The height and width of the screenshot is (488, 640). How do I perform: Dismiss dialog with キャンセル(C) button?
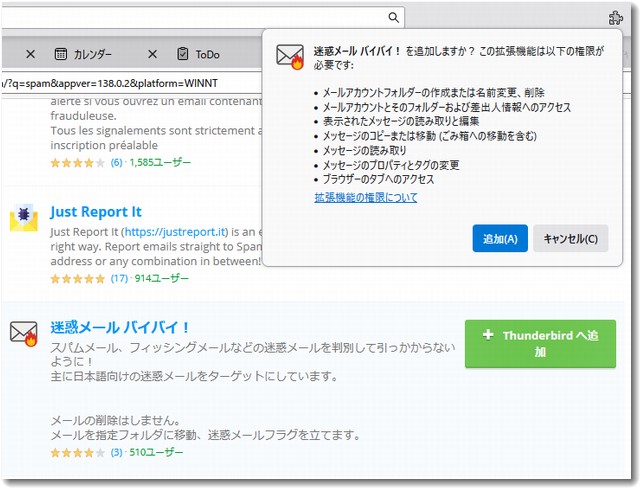[x=571, y=238]
